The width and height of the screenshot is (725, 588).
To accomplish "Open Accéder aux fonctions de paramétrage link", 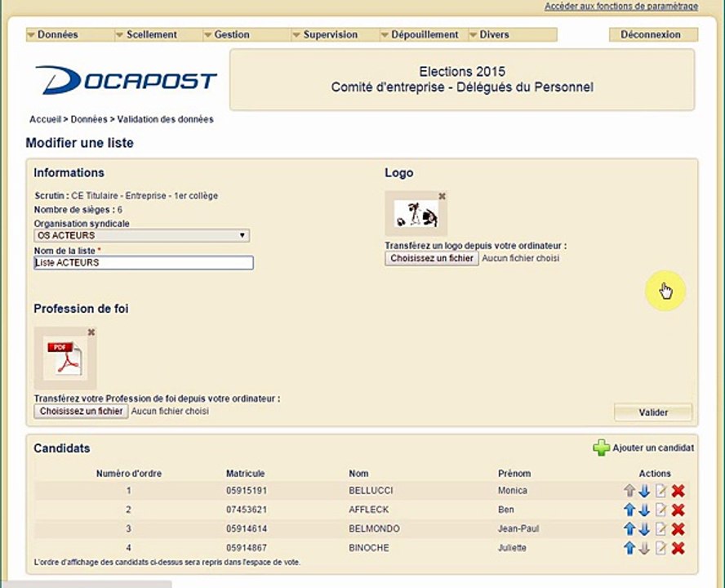I will (x=621, y=7).
